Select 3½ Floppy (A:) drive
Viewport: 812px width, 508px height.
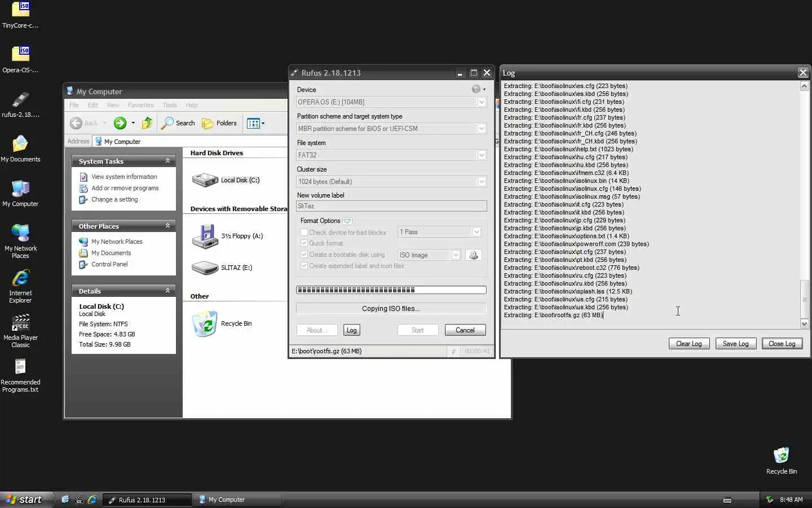[227, 236]
